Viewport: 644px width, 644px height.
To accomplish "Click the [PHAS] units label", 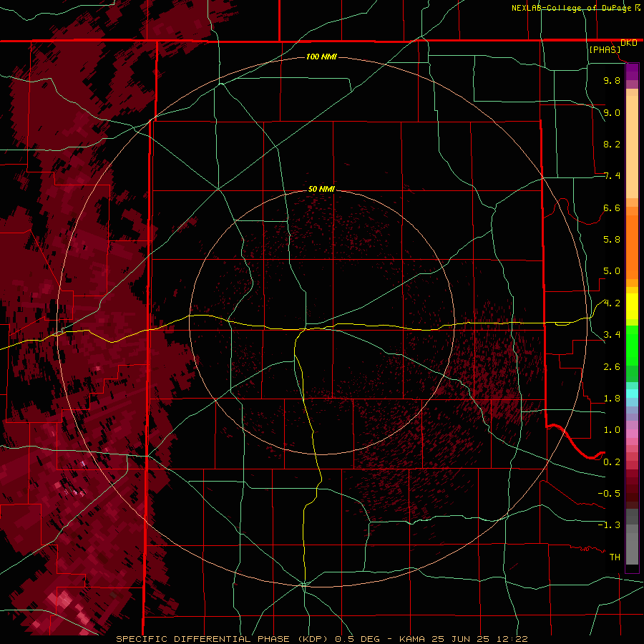I will point(605,50).
